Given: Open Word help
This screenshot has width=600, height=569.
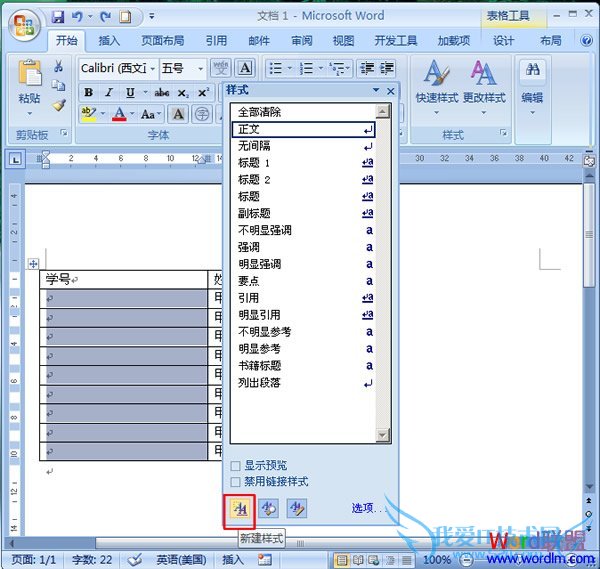Looking at the screenshot, I should [x=586, y=40].
